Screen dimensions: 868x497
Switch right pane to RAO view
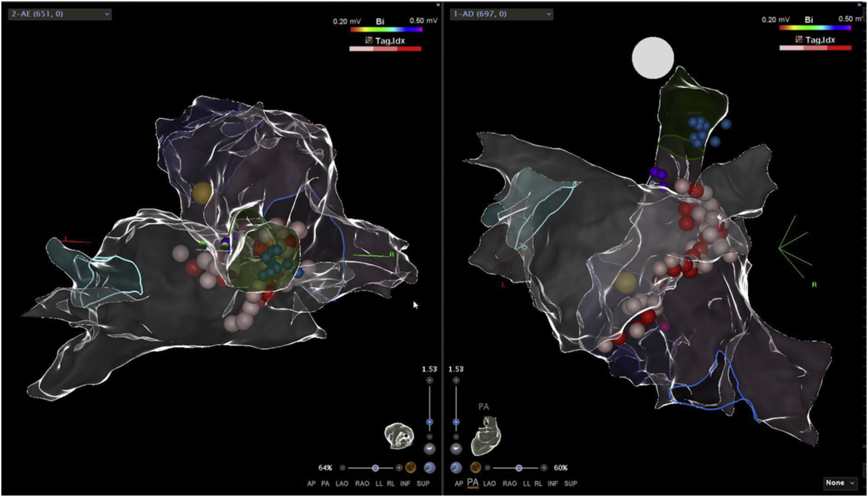tap(510, 483)
